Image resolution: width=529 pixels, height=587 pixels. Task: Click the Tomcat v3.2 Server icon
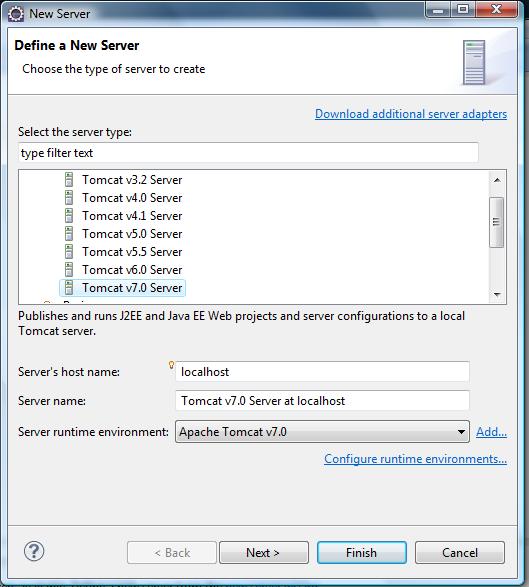(x=69, y=180)
